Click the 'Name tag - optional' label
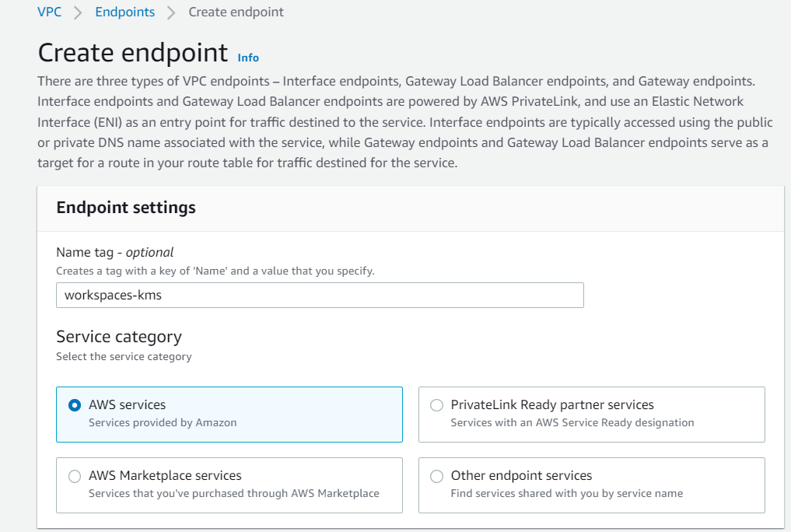791x532 pixels. [x=114, y=252]
